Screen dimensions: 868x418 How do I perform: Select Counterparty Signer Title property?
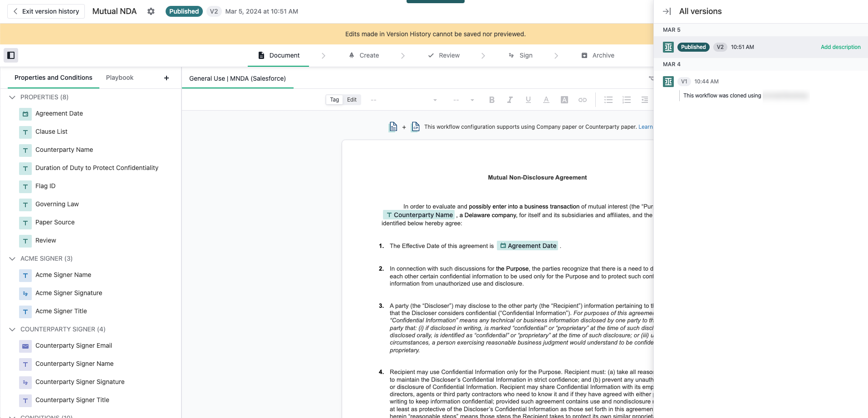pos(72,400)
